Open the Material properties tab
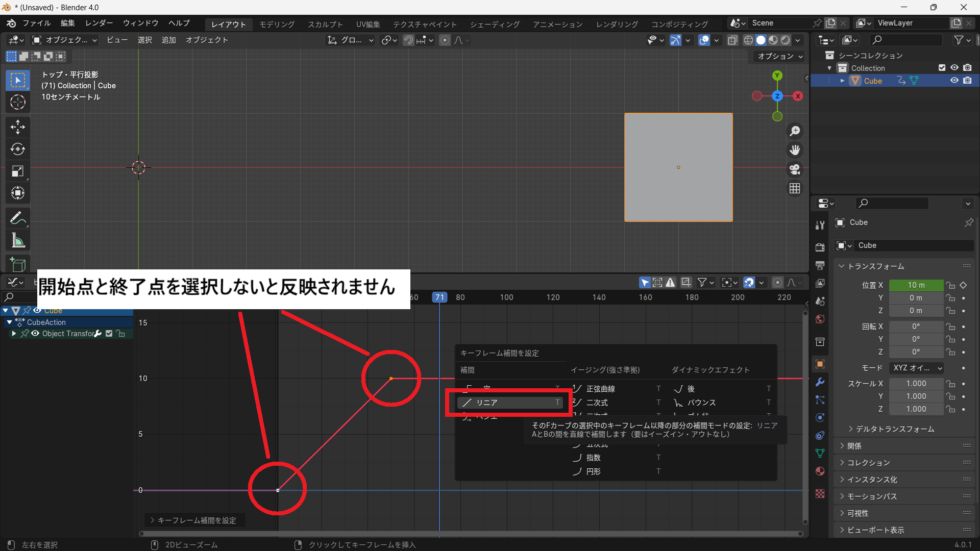Viewport: 980px width, 551px height. tap(820, 471)
